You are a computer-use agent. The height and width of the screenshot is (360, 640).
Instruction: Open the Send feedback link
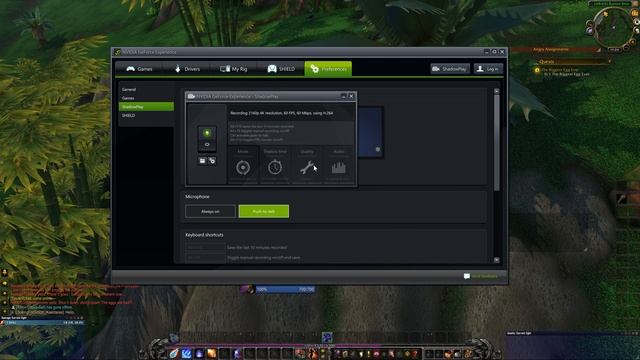pyautogui.click(x=484, y=276)
